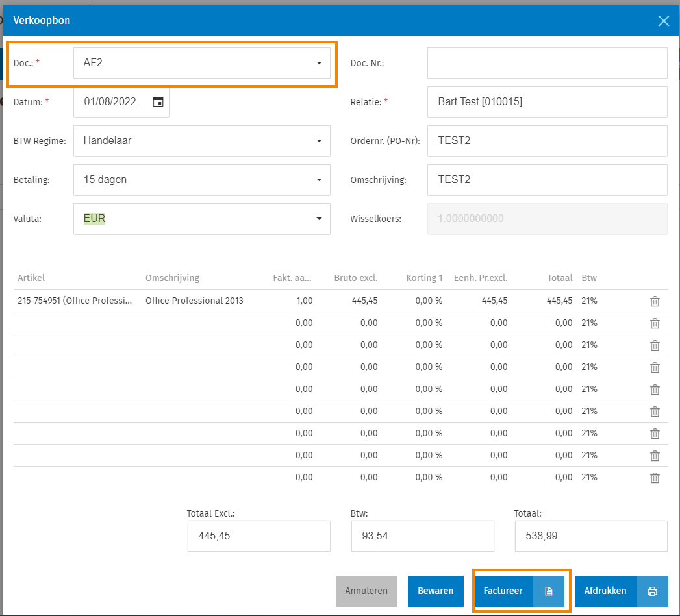Screen dimensions: 680x616
Task: Click the Omschrijving column header in table
Action: point(172,278)
